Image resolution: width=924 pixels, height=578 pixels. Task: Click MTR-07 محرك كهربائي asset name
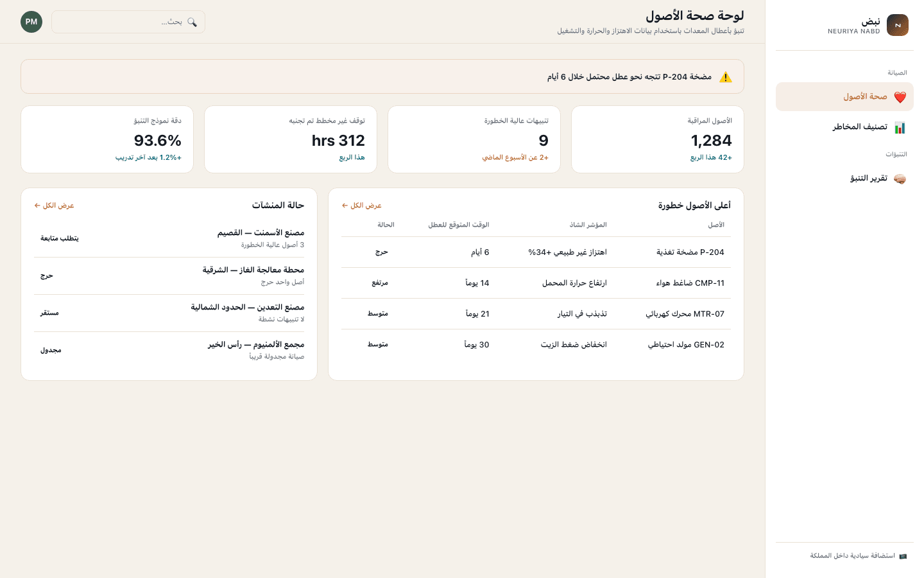click(685, 314)
